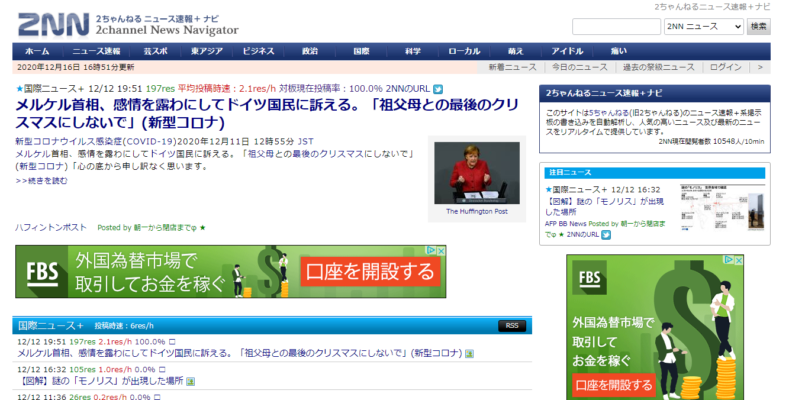Click the image icon beside the Merkel list entry
Viewport: 789px width, 400px height.
pos(469,354)
